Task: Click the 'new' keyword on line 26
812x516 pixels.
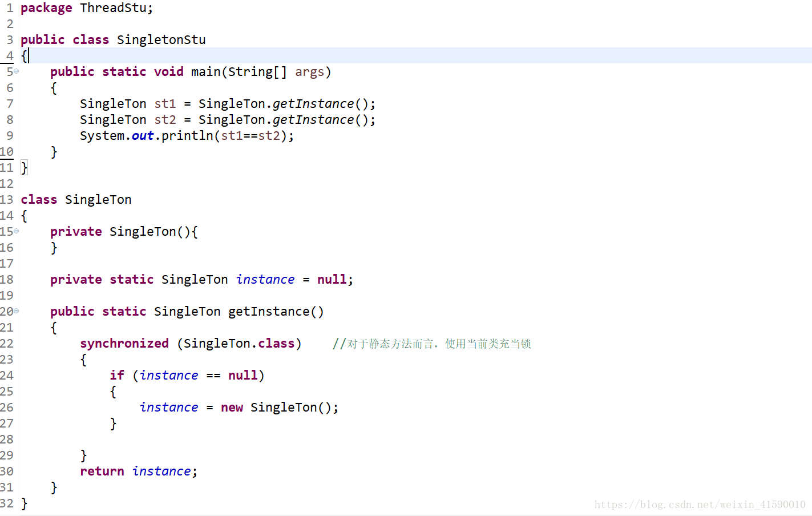Action: [232, 408]
